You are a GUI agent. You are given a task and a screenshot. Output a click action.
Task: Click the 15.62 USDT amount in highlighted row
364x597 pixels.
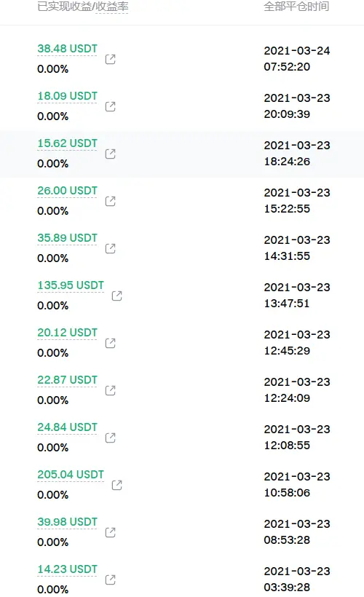[68, 143]
